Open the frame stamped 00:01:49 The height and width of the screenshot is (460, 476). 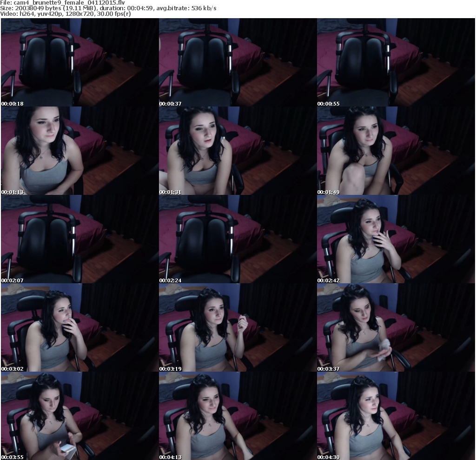[396, 151]
